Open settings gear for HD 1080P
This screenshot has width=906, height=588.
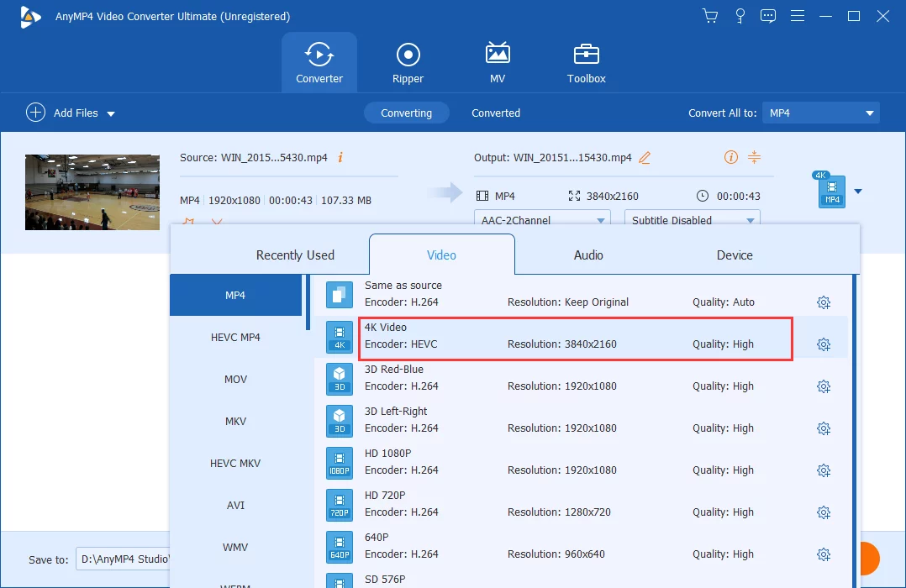824,470
